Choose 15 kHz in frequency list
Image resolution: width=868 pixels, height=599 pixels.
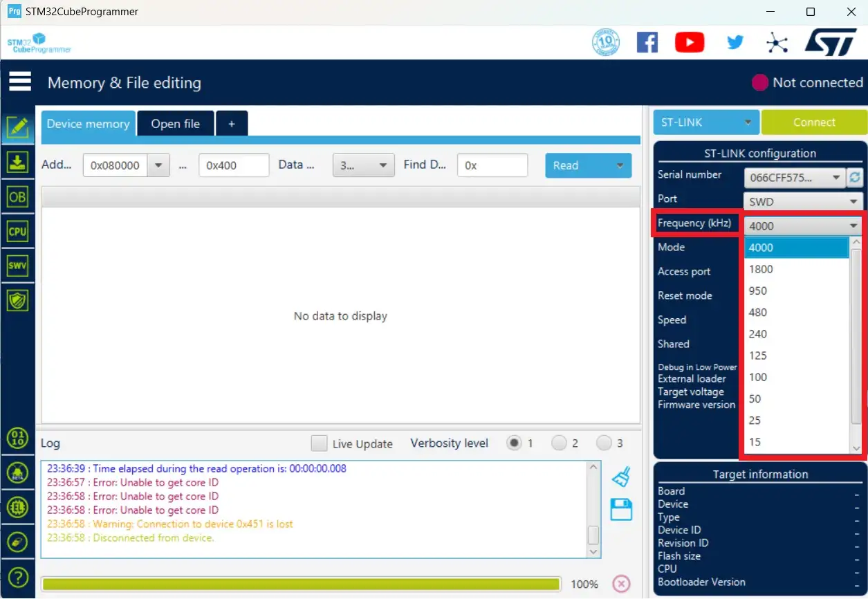797,442
